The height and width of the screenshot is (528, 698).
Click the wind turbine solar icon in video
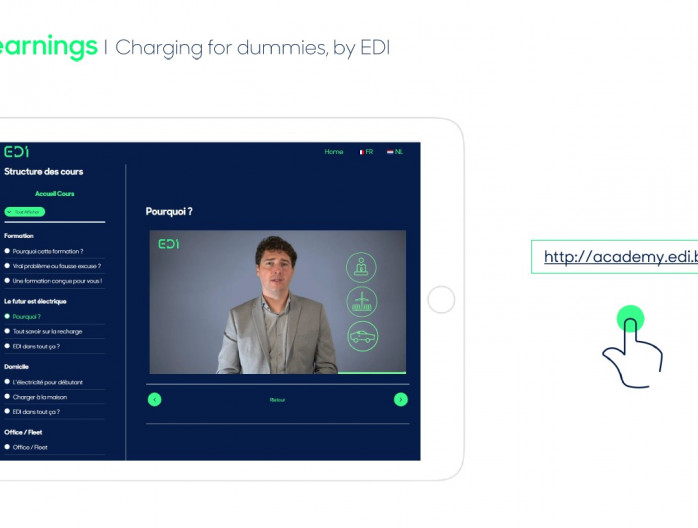(x=362, y=301)
